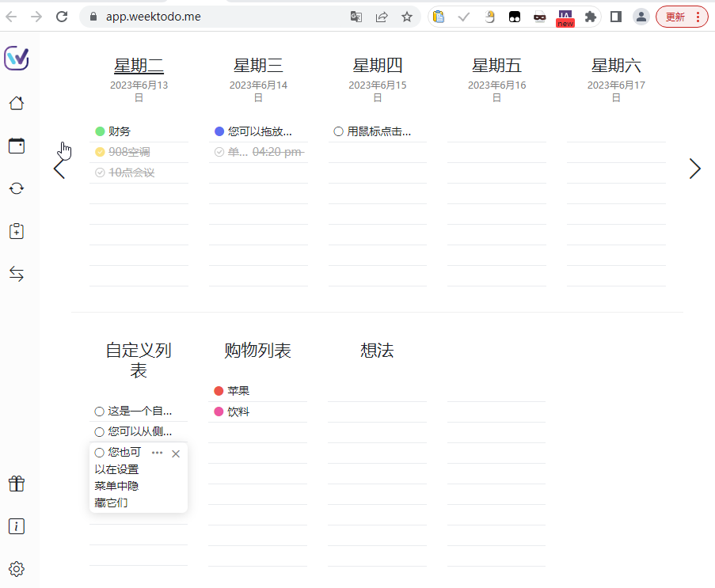Uncheck the completed 908空调 task
Screen dimensions: 715x588
[x=101, y=151]
